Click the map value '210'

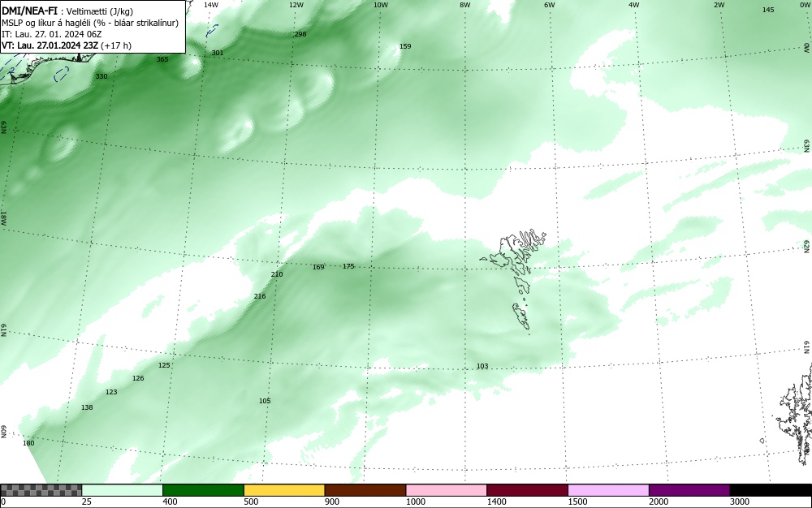click(277, 274)
